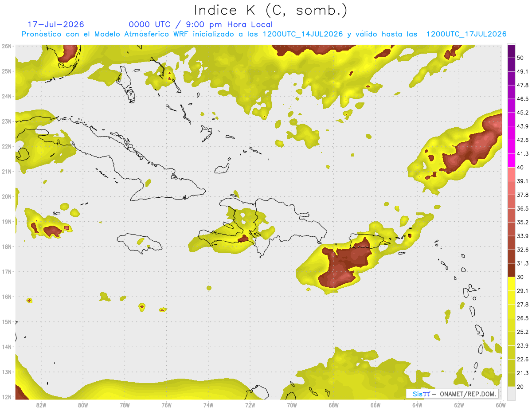This screenshot has height=411, width=532.
Task: Click the 68W longitude label
Action: point(334,405)
